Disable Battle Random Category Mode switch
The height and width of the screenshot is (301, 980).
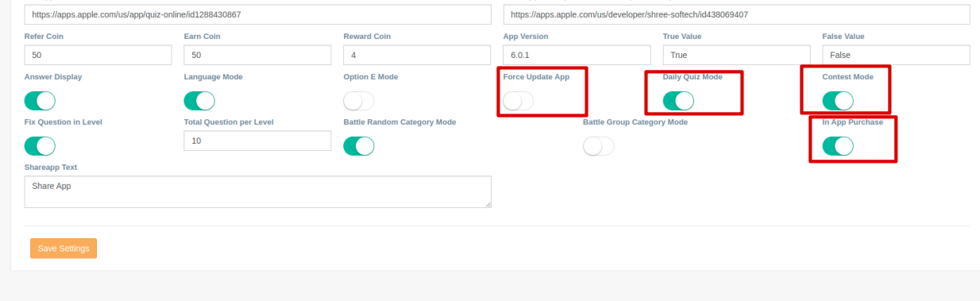pyautogui.click(x=359, y=146)
